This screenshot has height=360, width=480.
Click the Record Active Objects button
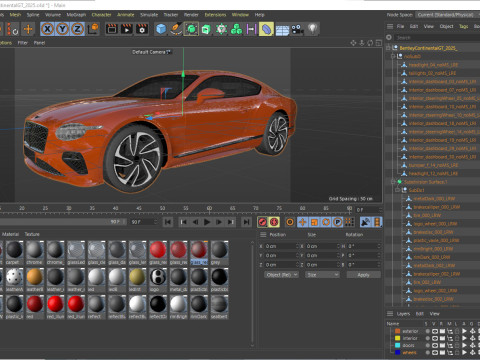tap(262, 222)
